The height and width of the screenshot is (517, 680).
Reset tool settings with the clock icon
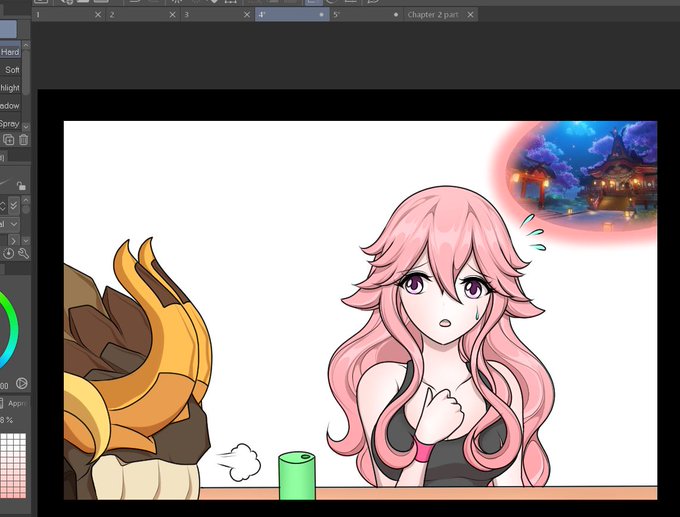9,253
